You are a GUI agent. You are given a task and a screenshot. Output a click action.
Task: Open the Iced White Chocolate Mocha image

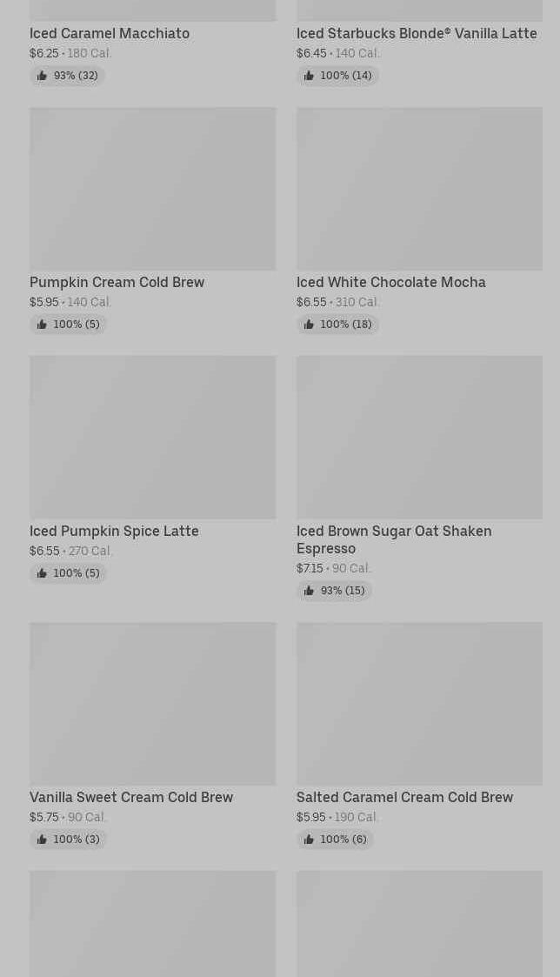[419, 189]
